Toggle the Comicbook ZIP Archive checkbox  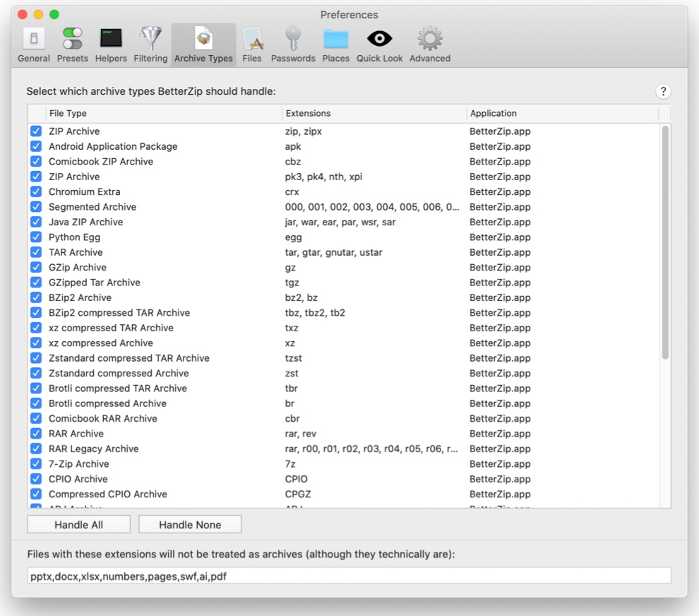[36, 162]
